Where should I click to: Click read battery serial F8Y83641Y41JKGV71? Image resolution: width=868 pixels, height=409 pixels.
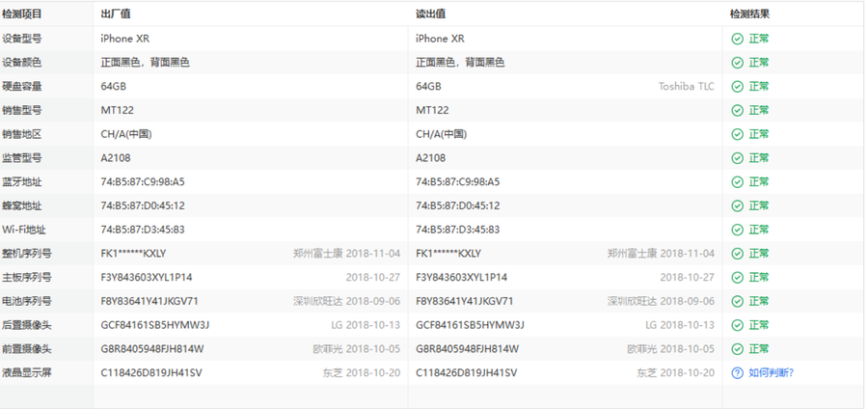point(465,301)
